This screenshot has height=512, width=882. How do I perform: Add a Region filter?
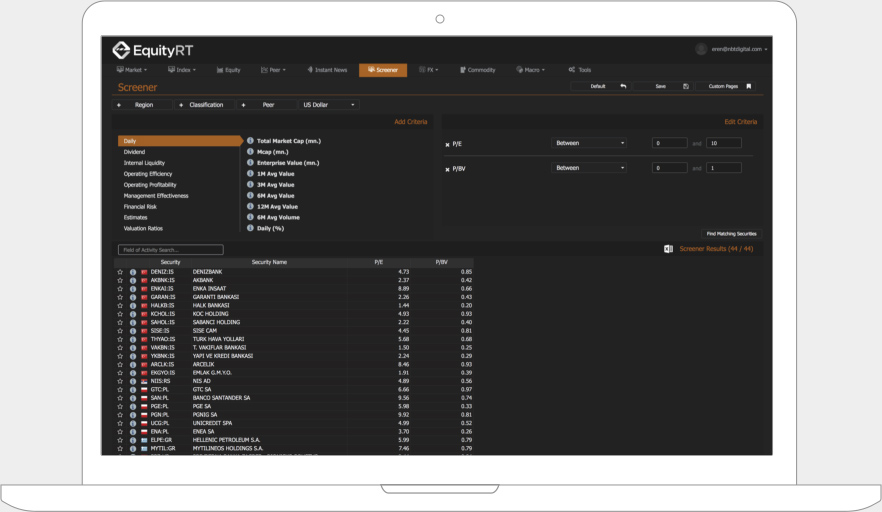pyautogui.click(x=142, y=105)
